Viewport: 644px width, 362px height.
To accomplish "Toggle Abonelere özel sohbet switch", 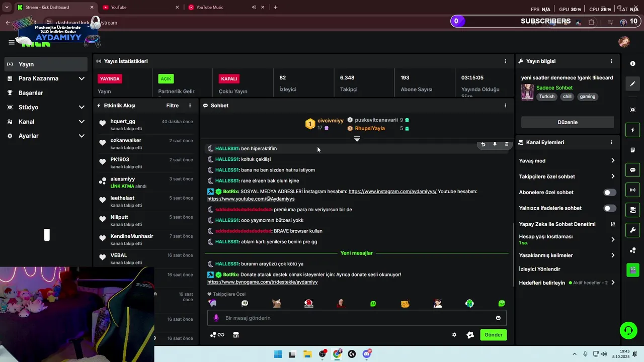I will [609, 193].
